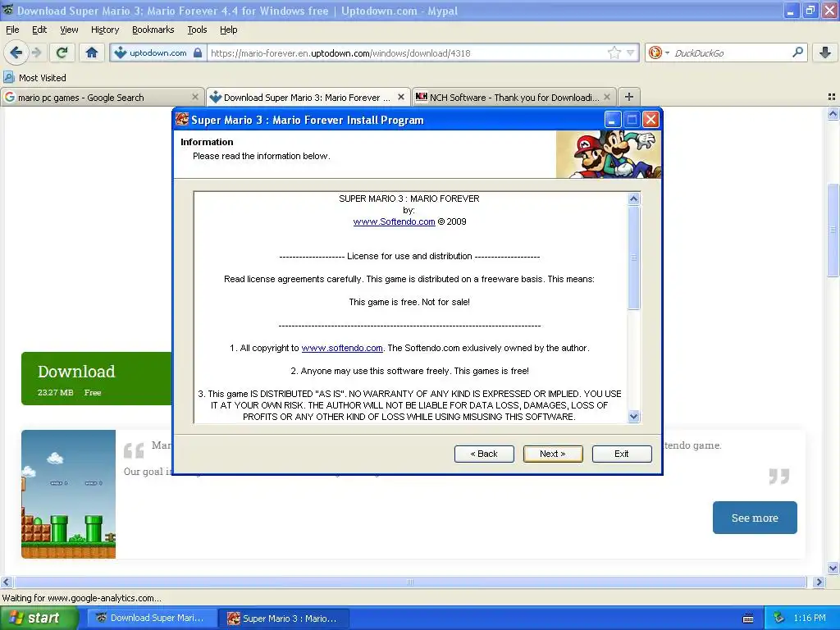Open the www.softendo.com copyright link
Image resolution: width=840 pixels, height=630 pixels.
coord(342,348)
